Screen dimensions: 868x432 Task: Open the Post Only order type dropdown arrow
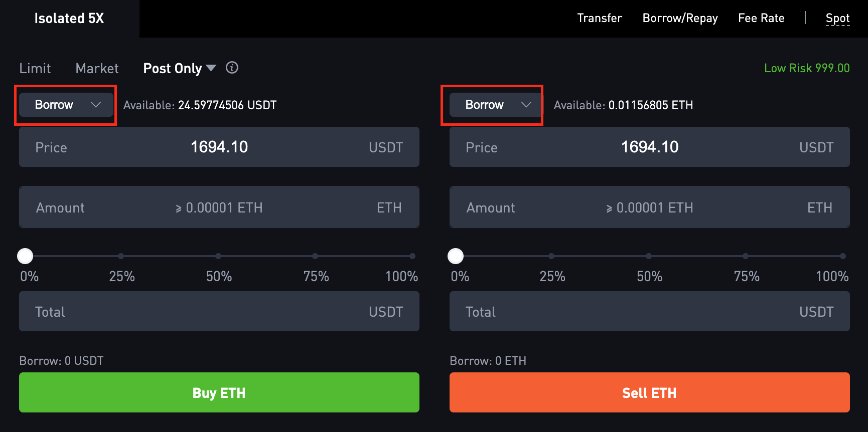(211, 68)
